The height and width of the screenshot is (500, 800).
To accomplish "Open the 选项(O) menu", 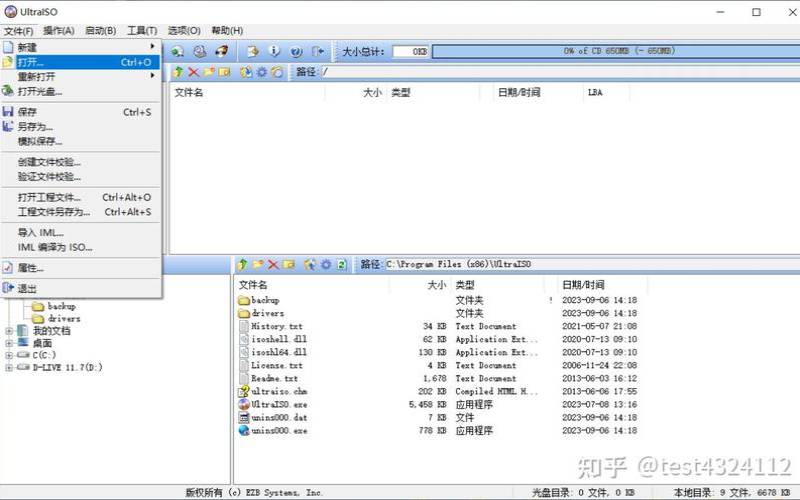I will tap(184, 31).
